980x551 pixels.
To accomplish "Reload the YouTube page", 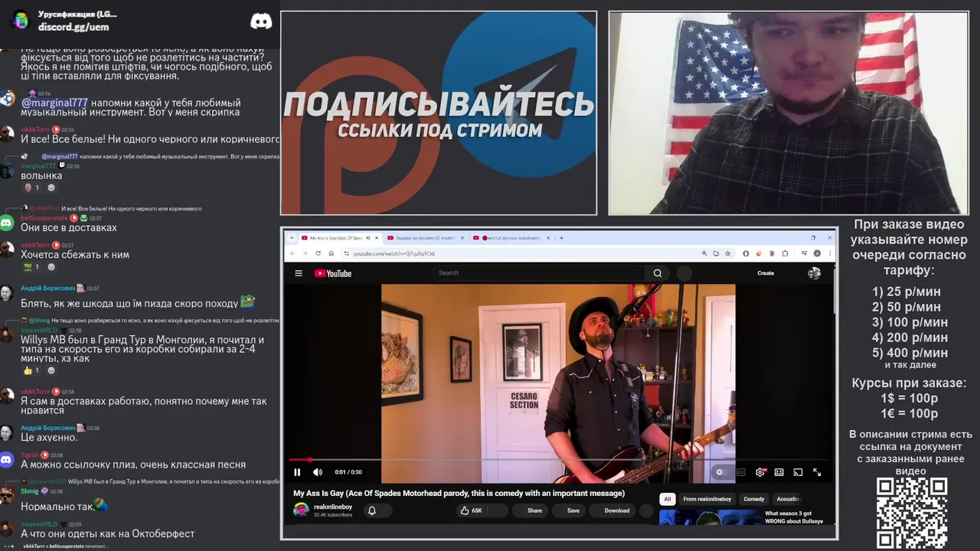I will click(318, 253).
